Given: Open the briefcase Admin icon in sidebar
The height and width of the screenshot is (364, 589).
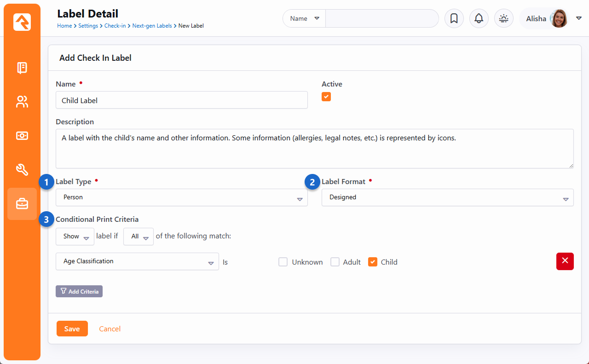Looking at the screenshot, I should [22, 204].
